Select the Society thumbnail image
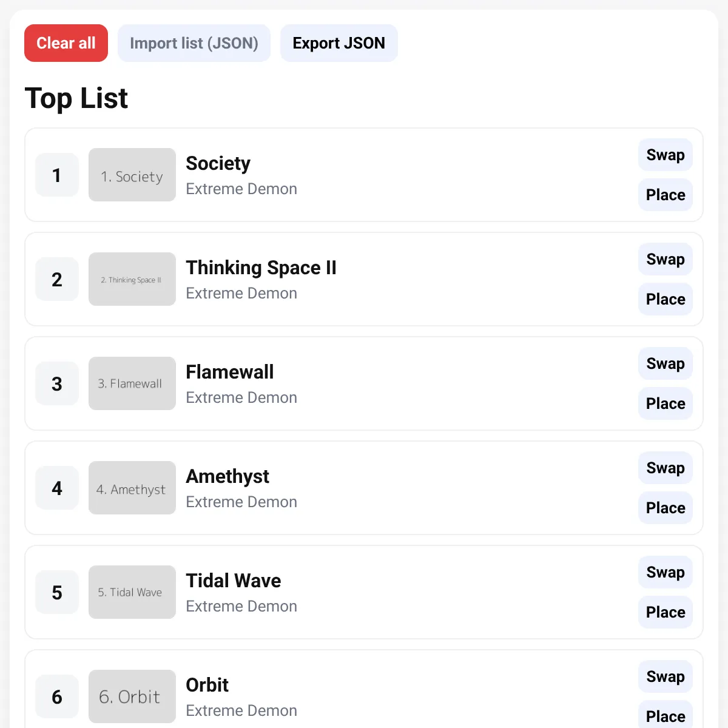The width and height of the screenshot is (728, 728). click(132, 175)
